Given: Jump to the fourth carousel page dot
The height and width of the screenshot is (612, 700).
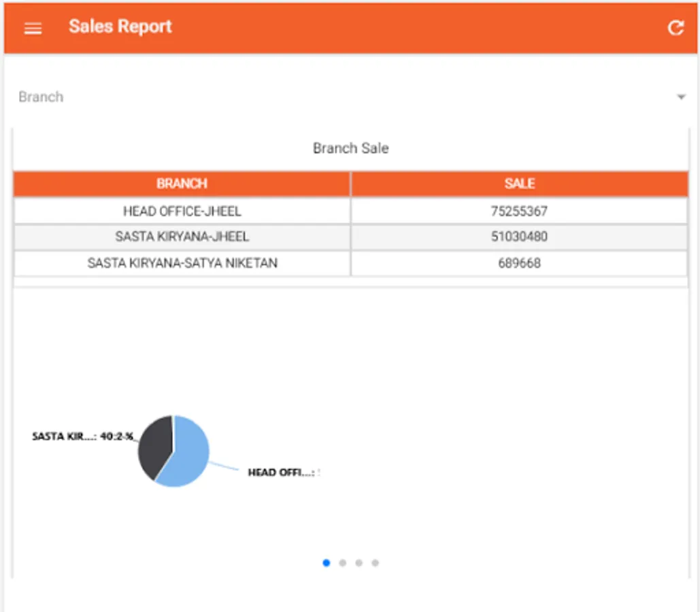Looking at the screenshot, I should coord(376,562).
